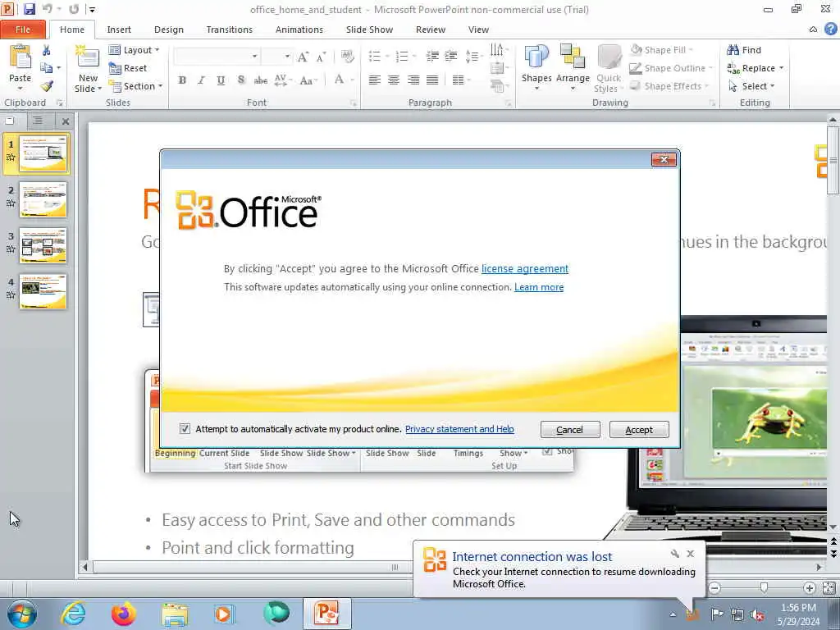Toggle text Shadow button
This screenshot has height=630, width=840.
240,80
